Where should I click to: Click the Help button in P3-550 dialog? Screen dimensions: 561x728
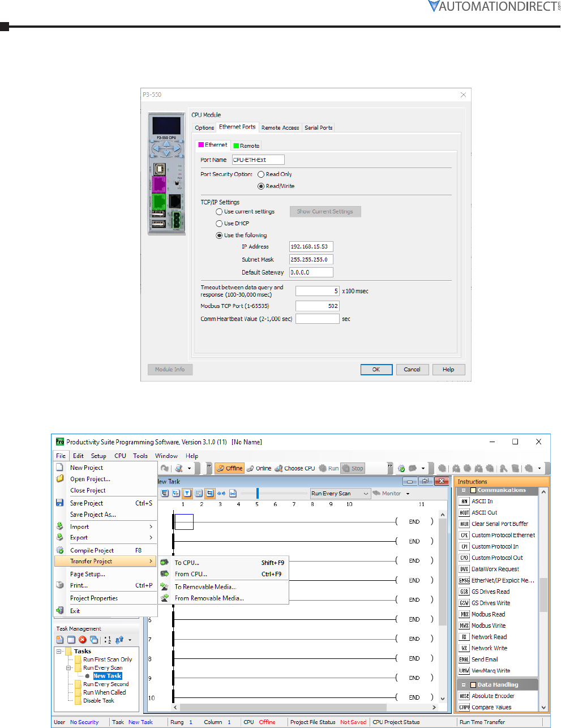tap(448, 370)
